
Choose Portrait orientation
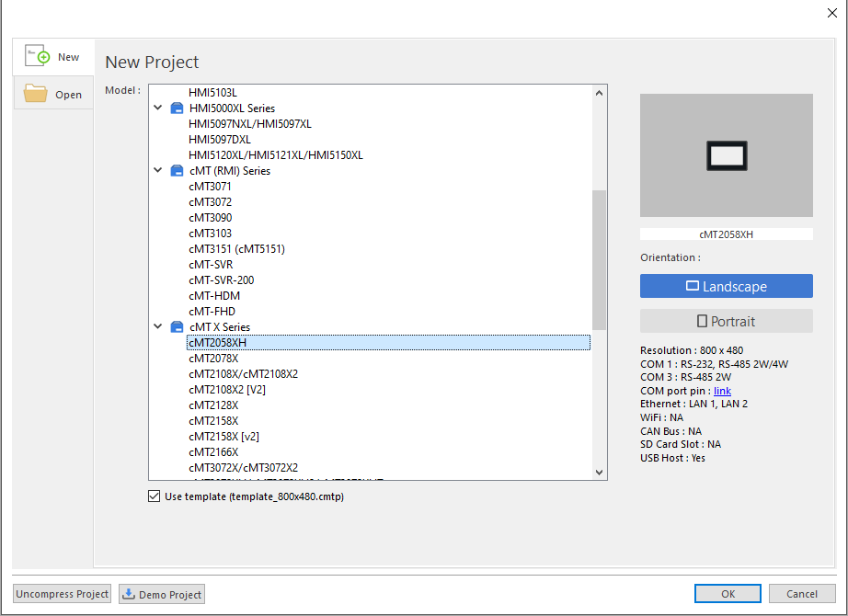click(727, 321)
